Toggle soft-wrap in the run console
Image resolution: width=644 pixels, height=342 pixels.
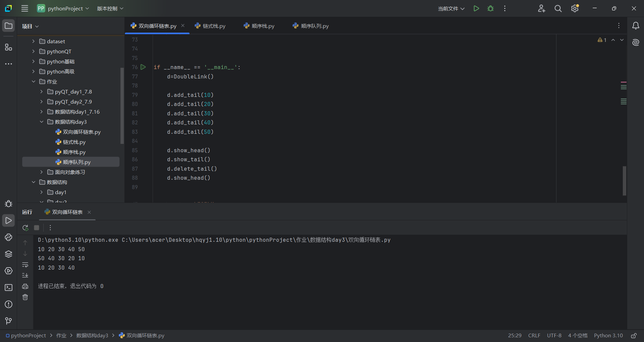pyautogui.click(x=25, y=265)
